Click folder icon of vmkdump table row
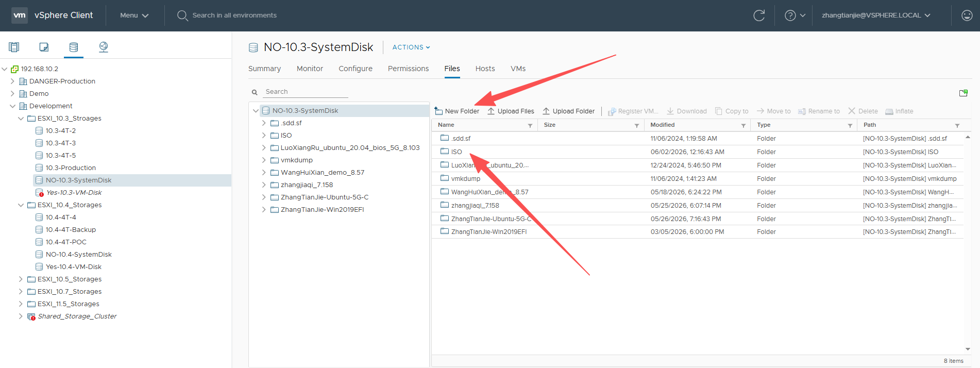This screenshot has width=980, height=368. click(x=445, y=178)
